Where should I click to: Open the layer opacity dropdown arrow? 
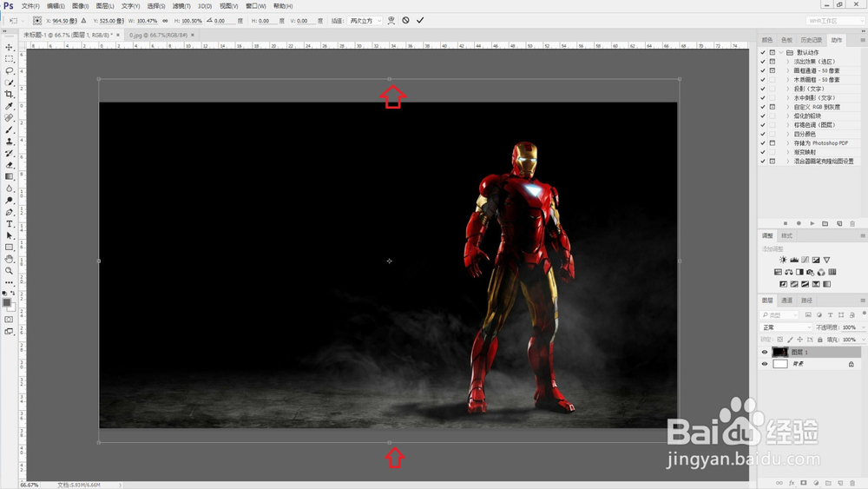863,327
